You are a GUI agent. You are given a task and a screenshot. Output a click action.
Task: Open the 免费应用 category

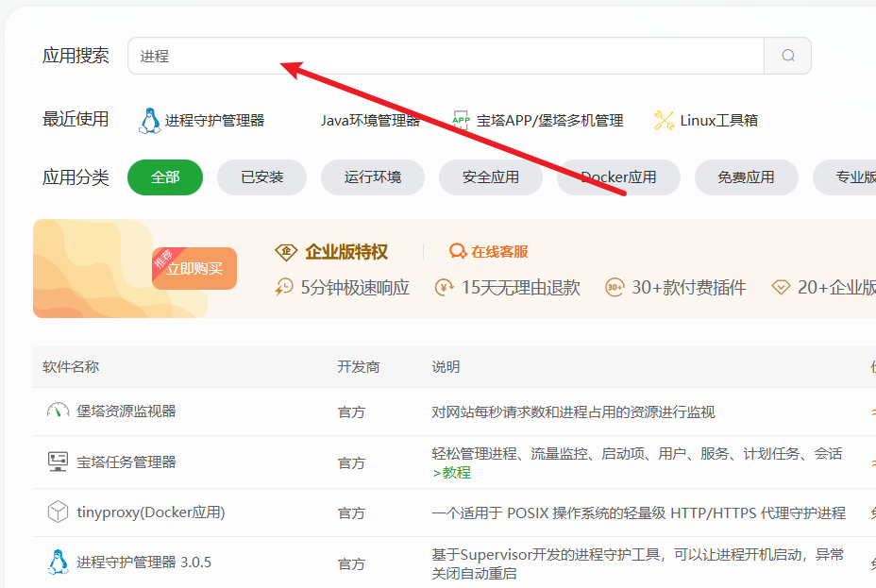[x=746, y=177]
